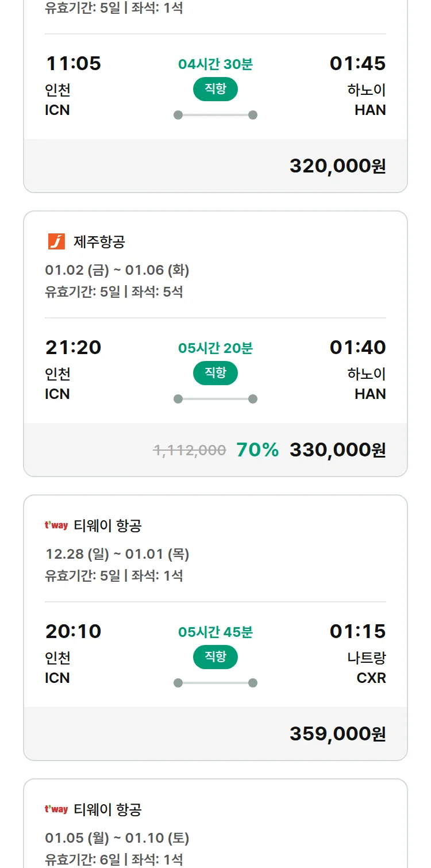Image resolution: width=431 pixels, height=868 pixels.
Task: Select the 01.02 (금) ~ 01.06 (화) date range
Action: coord(117,270)
